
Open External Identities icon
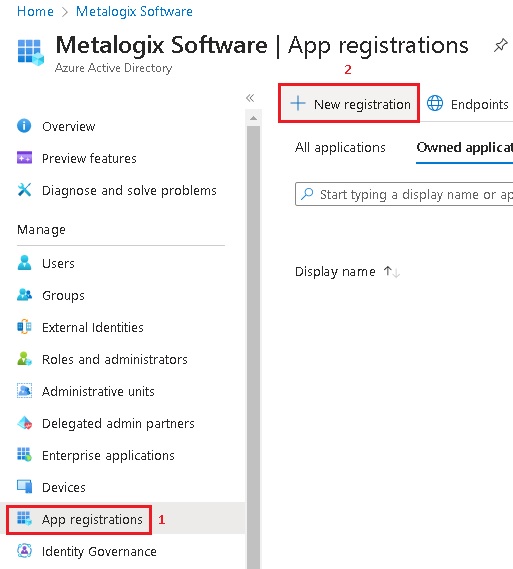(24, 327)
